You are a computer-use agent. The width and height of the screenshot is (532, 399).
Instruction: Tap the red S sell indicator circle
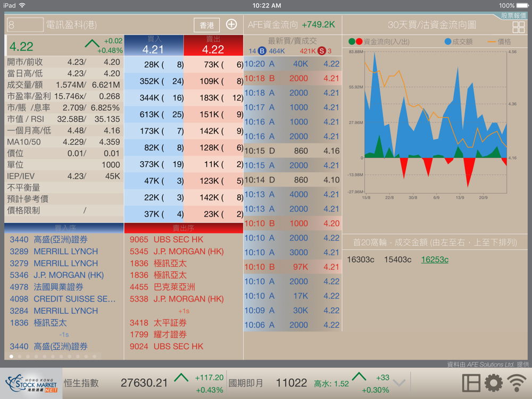point(322,51)
